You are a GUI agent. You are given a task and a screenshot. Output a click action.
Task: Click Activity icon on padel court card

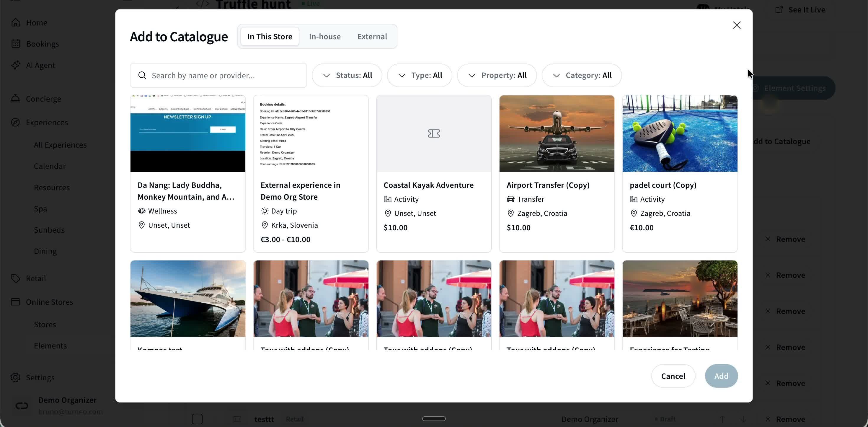(x=634, y=199)
